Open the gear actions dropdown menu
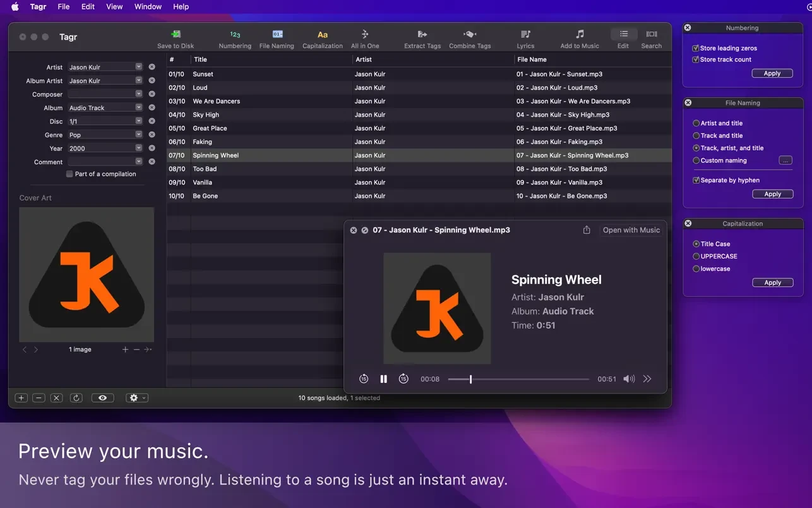The height and width of the screenshot is (508, 812). [136, 398]
